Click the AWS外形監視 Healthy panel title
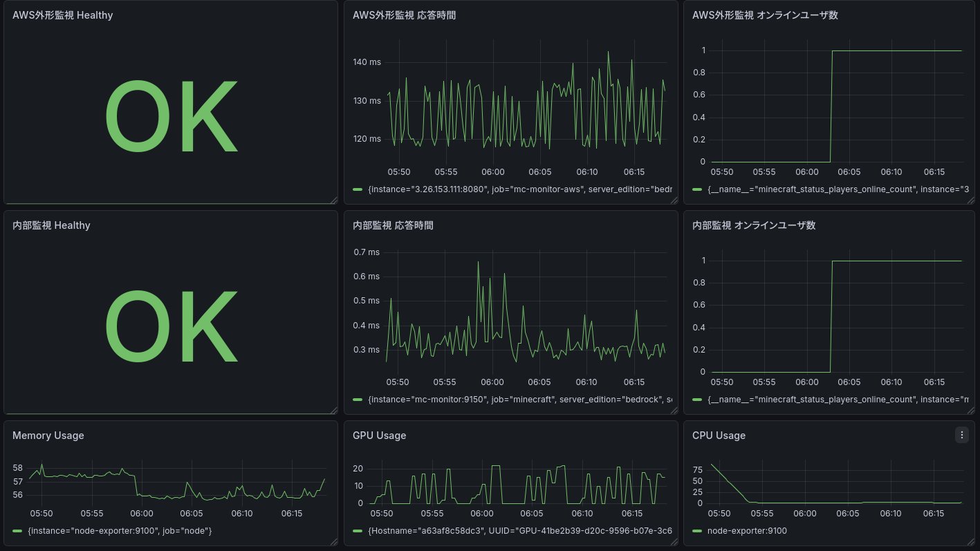Image resolution: width=980 pixels, height=551 pixels. point(63,15)
